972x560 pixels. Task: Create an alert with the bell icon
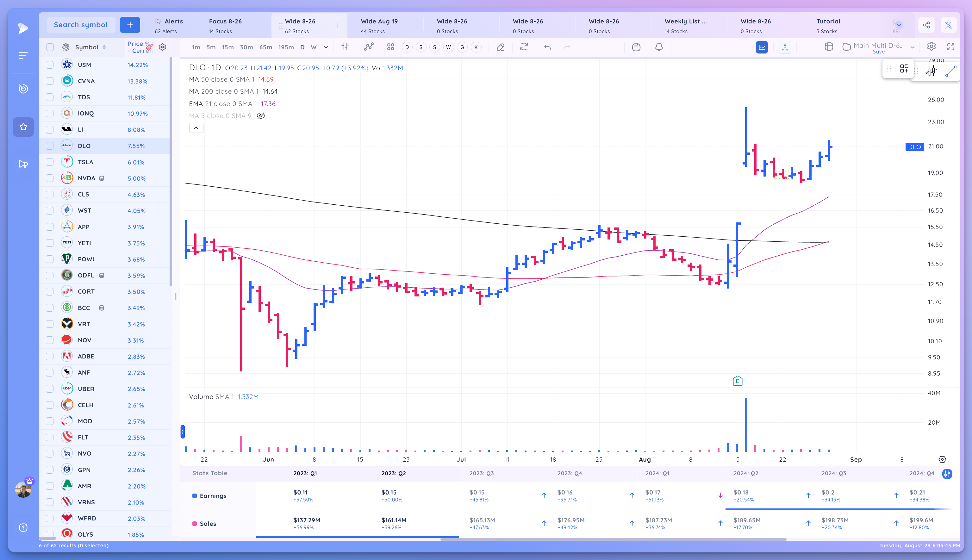point(659,47)
